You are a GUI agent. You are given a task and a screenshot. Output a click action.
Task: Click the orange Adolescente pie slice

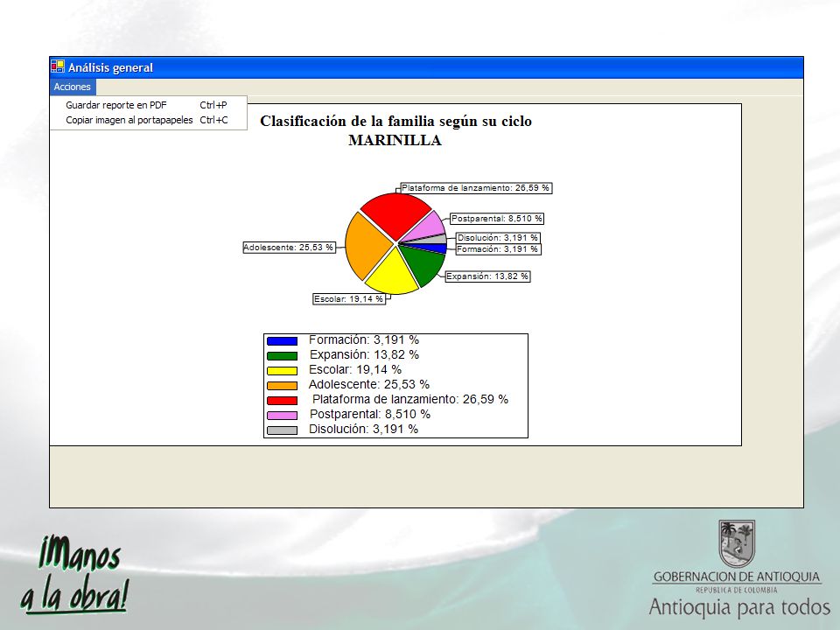(x=367, y=247)
